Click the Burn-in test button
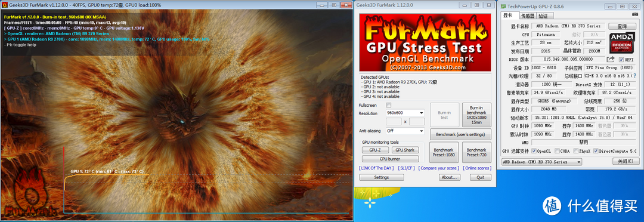The image size is (644, 222). 444,115
